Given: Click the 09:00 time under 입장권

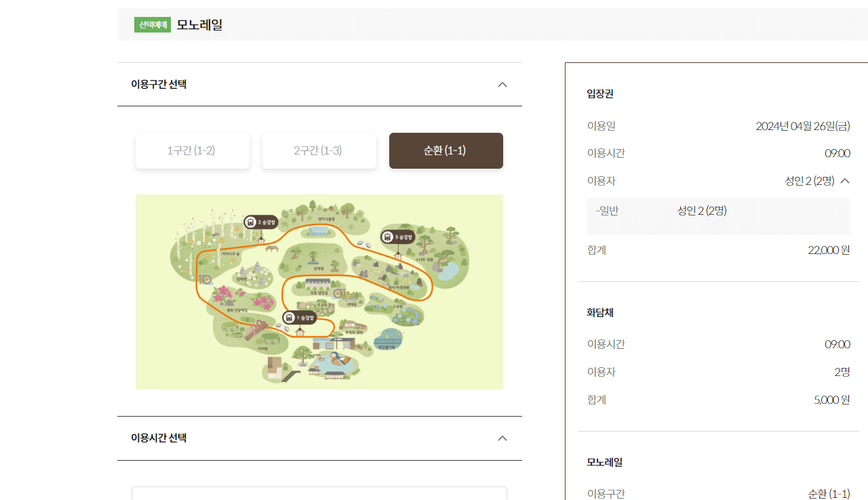Looking at the screenshot, I should click(837, 153).
